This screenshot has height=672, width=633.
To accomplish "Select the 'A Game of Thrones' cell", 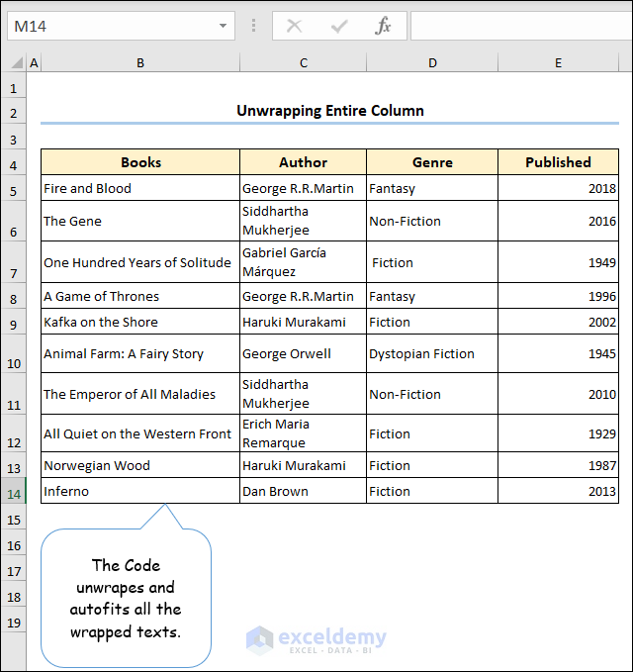I will click(140, 296).
